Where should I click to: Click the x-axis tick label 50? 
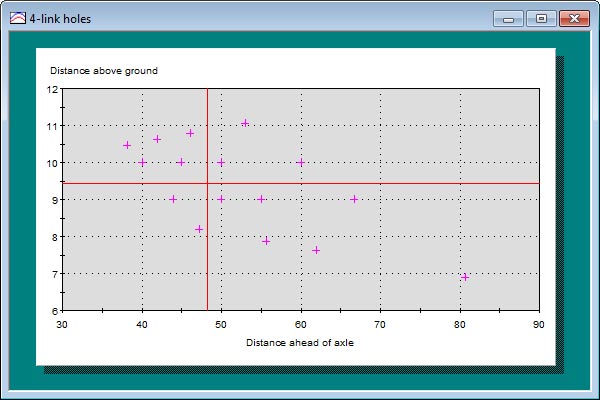point(221,325)
